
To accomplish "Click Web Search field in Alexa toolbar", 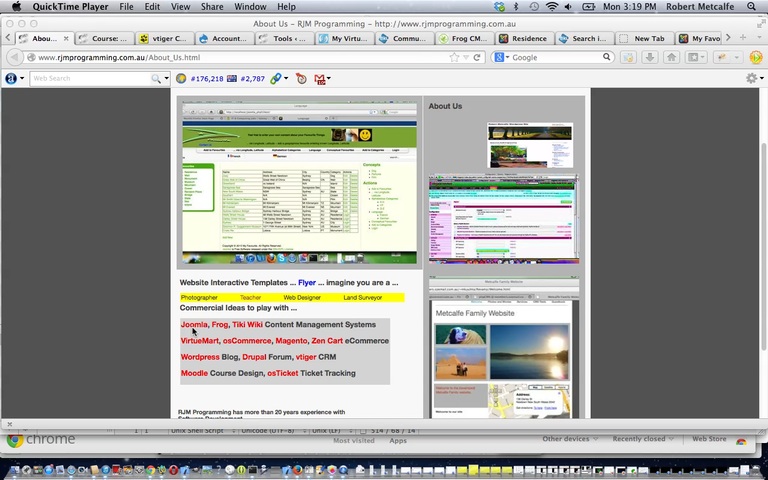I will pyautogui.click(x=91, y=78).
